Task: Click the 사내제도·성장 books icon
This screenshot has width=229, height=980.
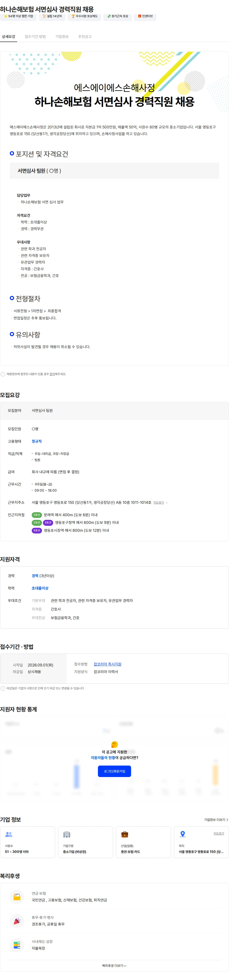Action: click(x=17, y=945)
